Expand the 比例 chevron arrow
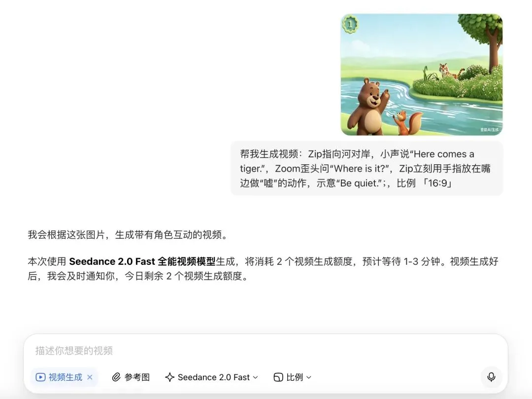 click(x=309, y=377)
